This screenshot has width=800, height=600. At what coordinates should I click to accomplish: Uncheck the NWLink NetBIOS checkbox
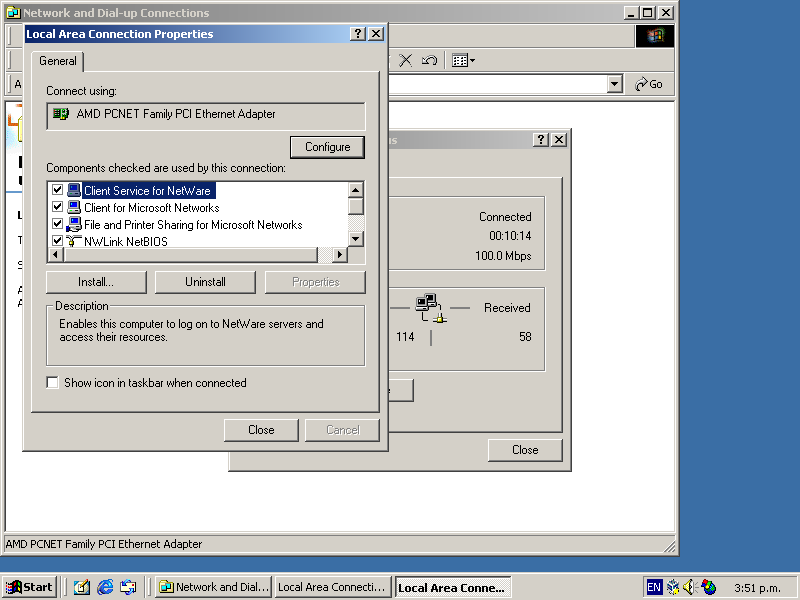58,240
